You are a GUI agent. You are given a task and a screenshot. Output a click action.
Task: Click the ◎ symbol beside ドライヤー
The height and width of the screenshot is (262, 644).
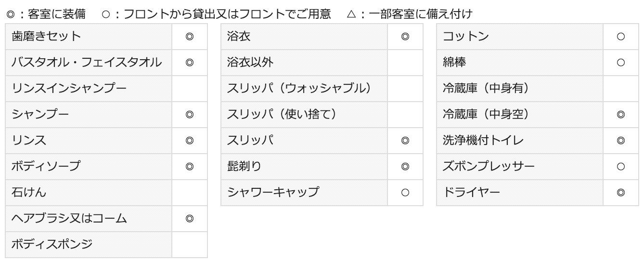pyautogui.click(x=621, y=193)
